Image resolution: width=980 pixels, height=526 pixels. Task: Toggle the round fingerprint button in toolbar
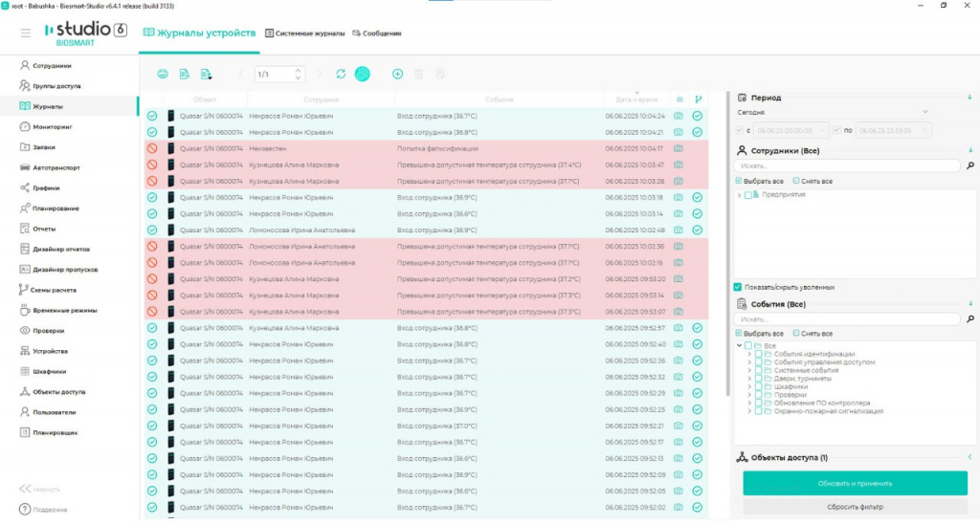(362, 74)
